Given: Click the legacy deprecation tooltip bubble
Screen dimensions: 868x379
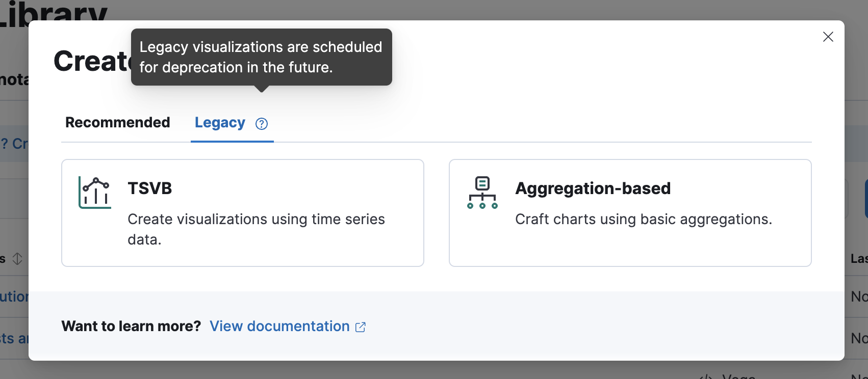Looking at the screenshot, I should [261, 57].
